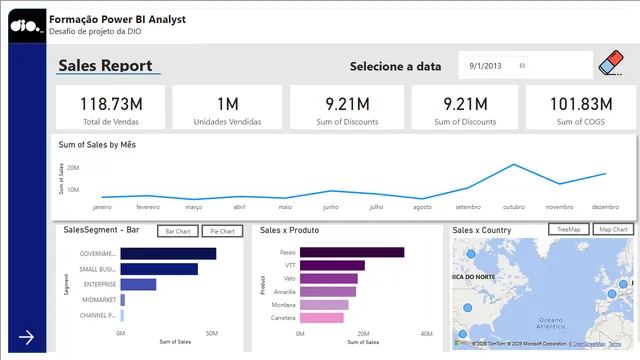
Task: Click the 'Selecione a data' label
Action: pos(395,66)
